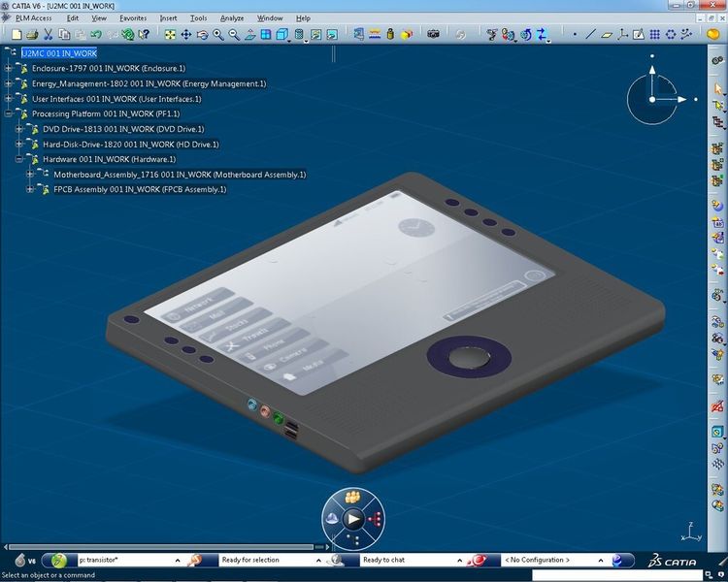Select the Pan view tool
728x582 pixels.
[x=186, y=34]
